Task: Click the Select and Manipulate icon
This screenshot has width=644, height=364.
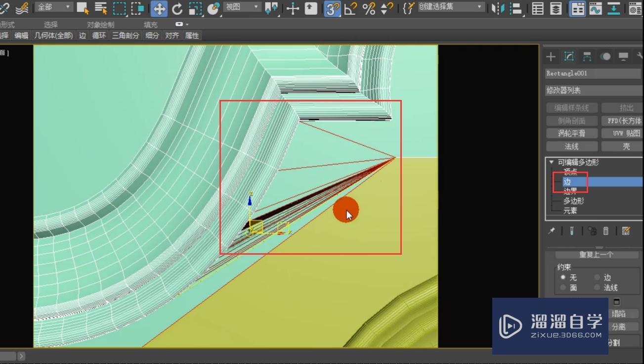Action: (293, 8)
